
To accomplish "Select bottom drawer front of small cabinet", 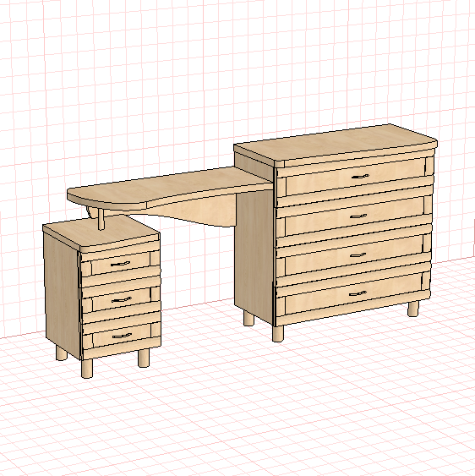I will click(122, 336).
